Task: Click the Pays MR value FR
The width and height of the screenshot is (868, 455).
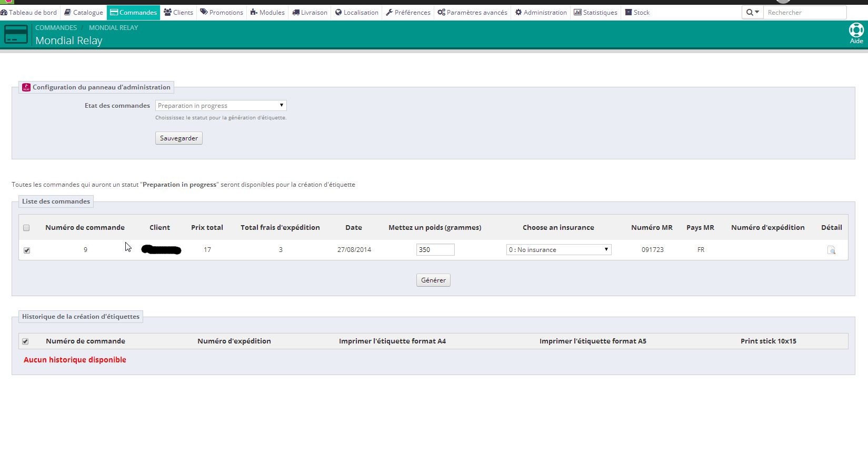Action: pyautogui.click(x=701, y=249)
